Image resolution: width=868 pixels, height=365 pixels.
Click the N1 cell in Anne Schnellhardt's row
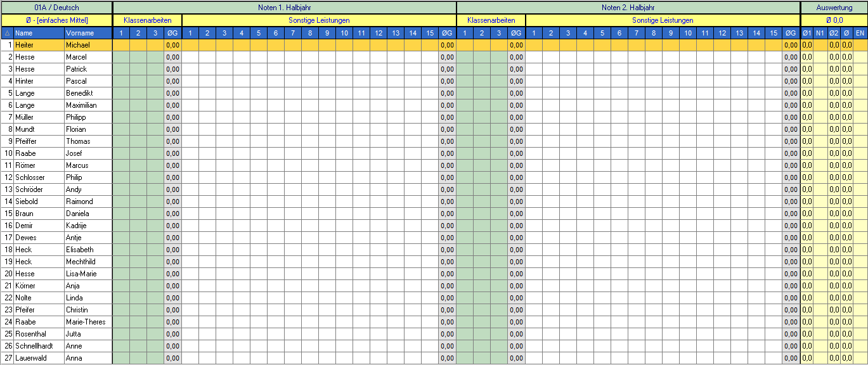coord(820,346)
